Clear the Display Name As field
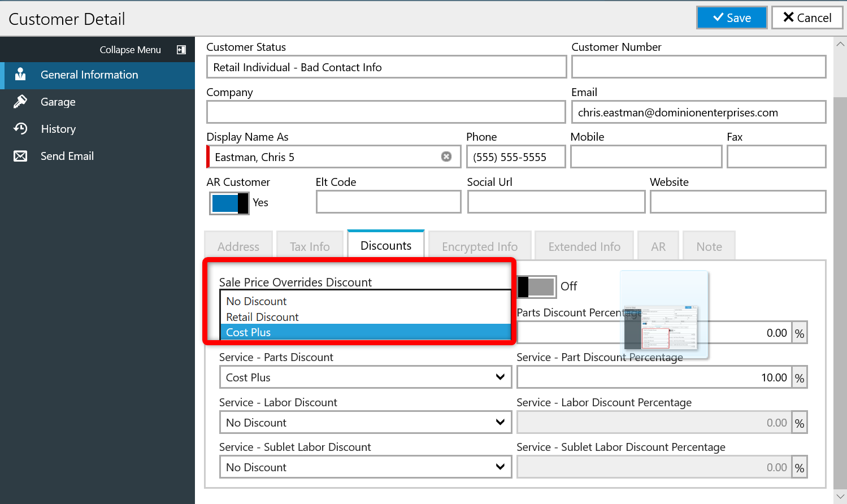The image size is (847, 504). (446, 157)
